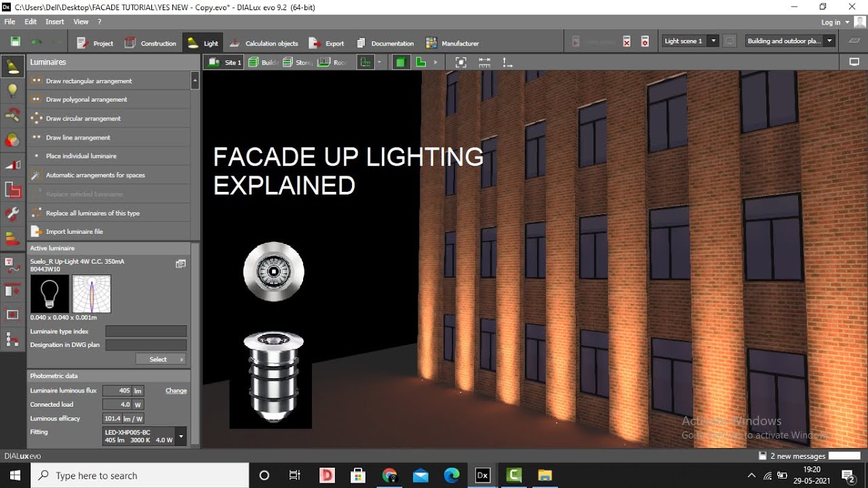Click the Windows taskbar search box
This screenshot has height=488, width=868.
(x=140, y=476)
